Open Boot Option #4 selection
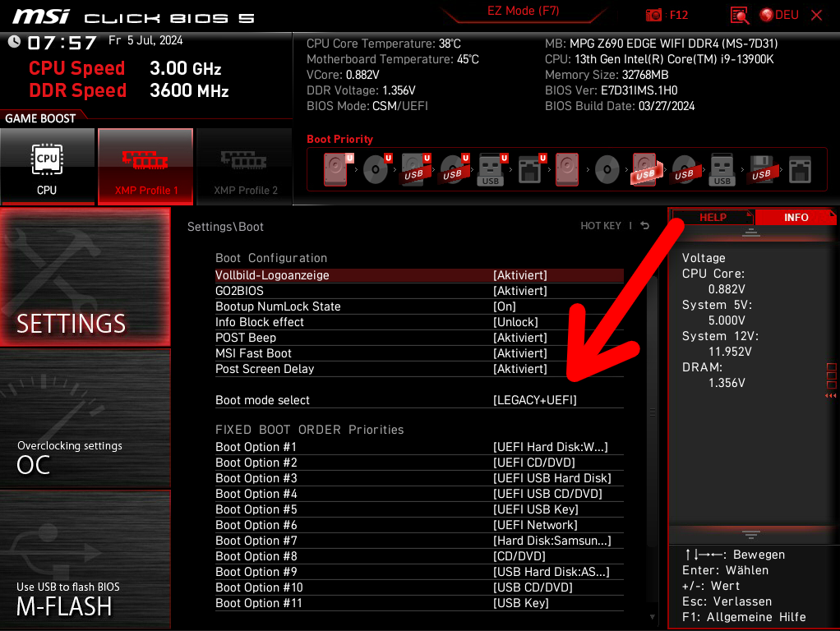 pyautogui.click(x=419, y=494)
